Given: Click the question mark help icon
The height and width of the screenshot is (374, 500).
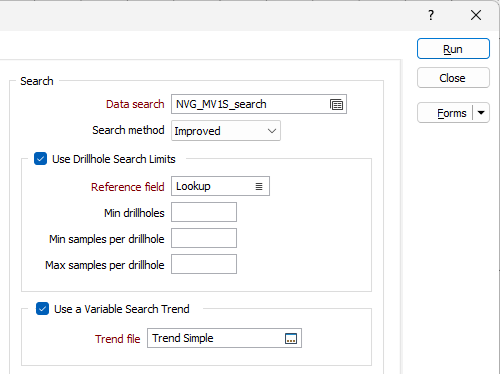Looking at the screenshot, I should click(x=431, y=15).
